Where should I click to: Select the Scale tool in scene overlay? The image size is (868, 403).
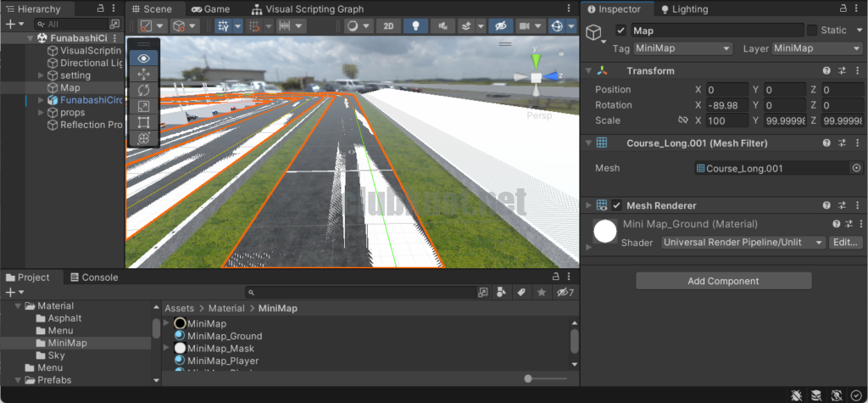point(143,106)
